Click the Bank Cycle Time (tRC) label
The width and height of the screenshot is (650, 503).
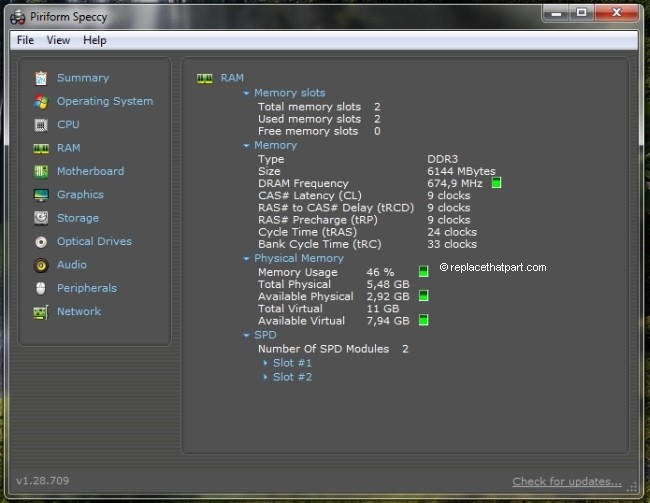[x=320, y=244]
